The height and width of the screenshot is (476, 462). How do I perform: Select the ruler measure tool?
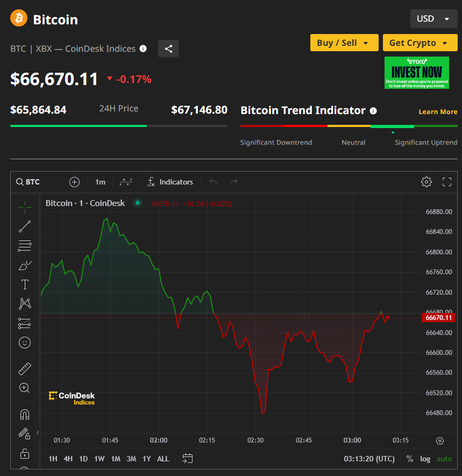[25, 369]
